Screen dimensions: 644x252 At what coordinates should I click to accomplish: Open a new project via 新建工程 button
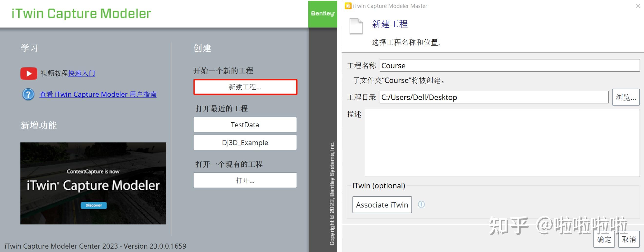[245, 87]
